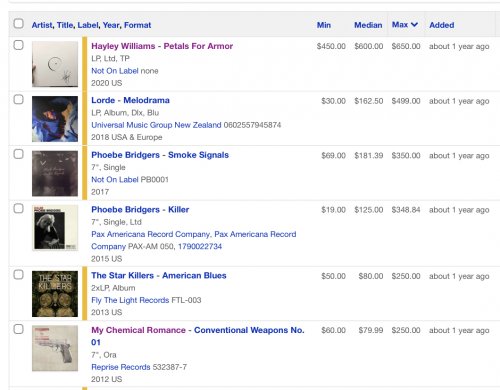Open Smoke Signals cover thumbnail
This screenshot has width=500, height=390.
(x=55, y=173)
